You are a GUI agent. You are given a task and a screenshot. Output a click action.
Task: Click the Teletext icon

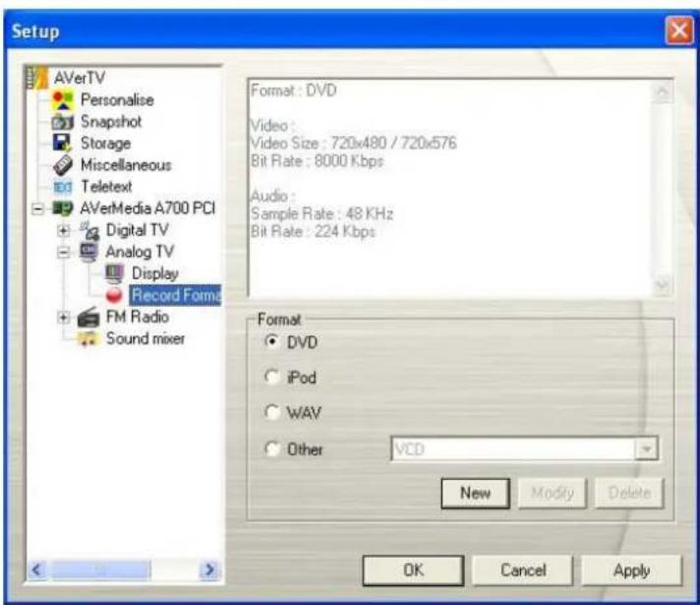tap(63, 186)
